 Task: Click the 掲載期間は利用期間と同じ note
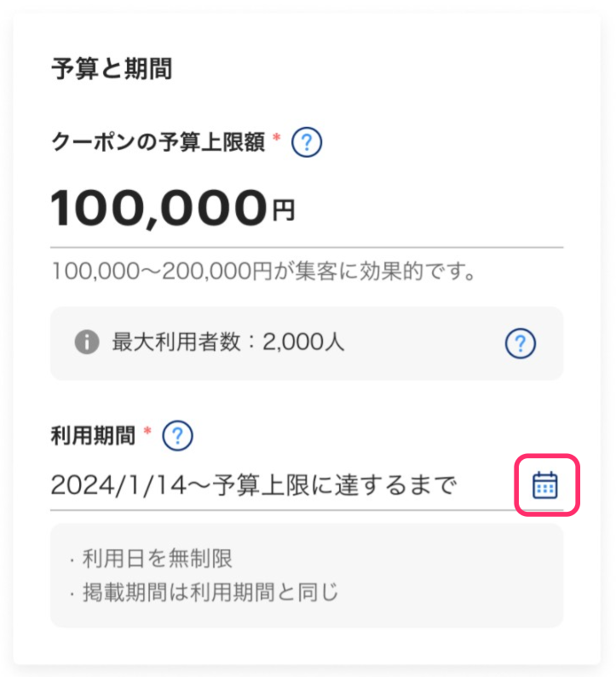pos(210,592)
